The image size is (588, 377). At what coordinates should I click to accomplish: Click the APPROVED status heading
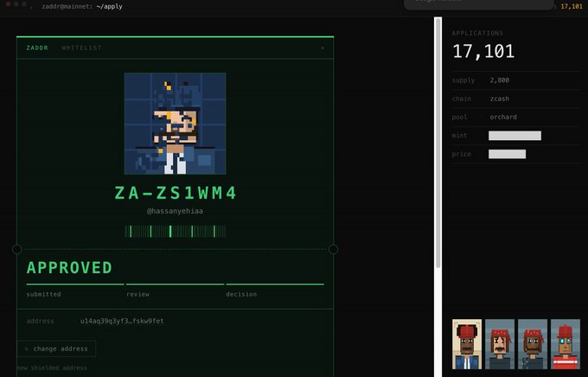tap(69, 268)
